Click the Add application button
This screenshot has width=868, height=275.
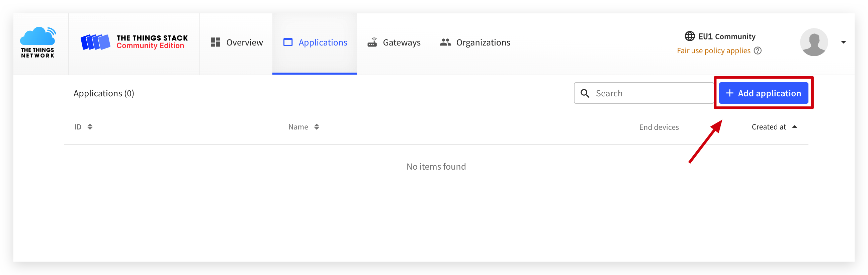[x=763, y=93]
